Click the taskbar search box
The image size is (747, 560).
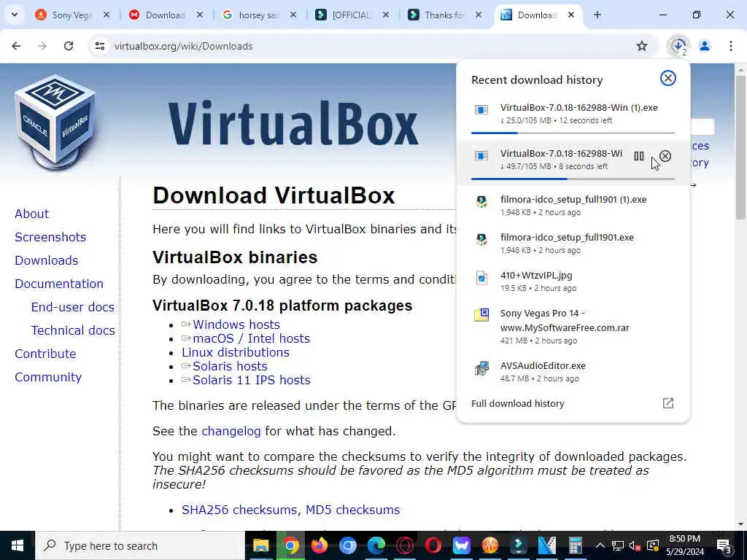point(139,545)
